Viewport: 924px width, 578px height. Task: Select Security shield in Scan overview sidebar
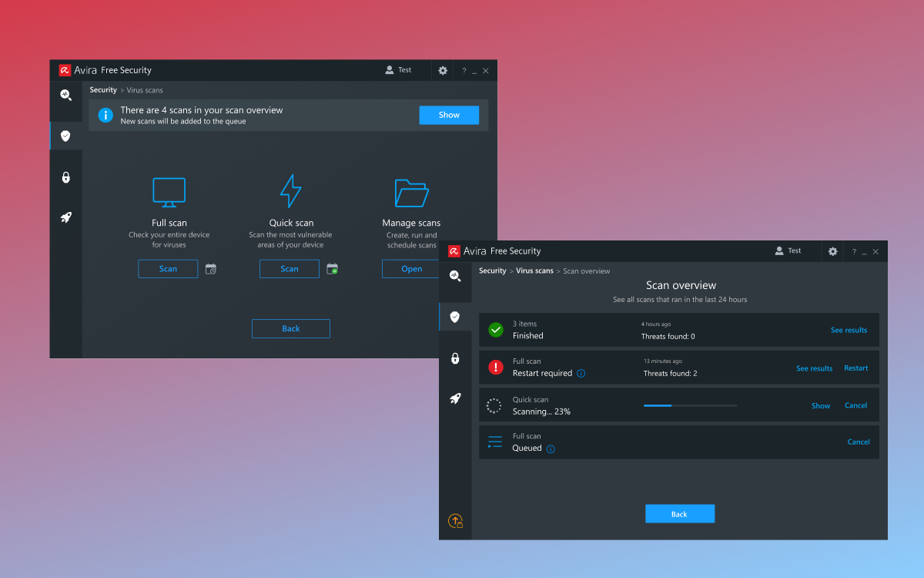point(455,317)
